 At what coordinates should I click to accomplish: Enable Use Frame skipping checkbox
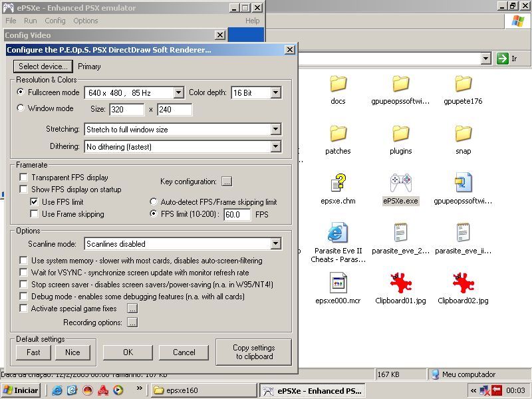(35, 213)
